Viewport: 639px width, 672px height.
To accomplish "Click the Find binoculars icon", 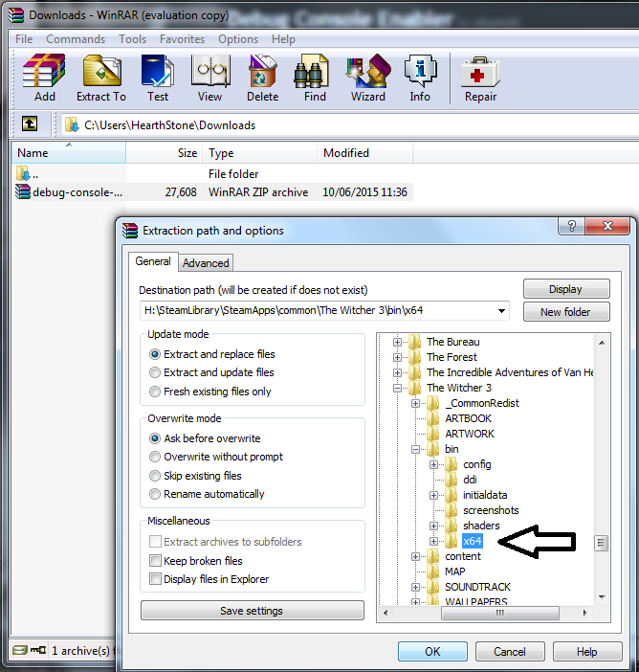I will (x=311, y=71).
